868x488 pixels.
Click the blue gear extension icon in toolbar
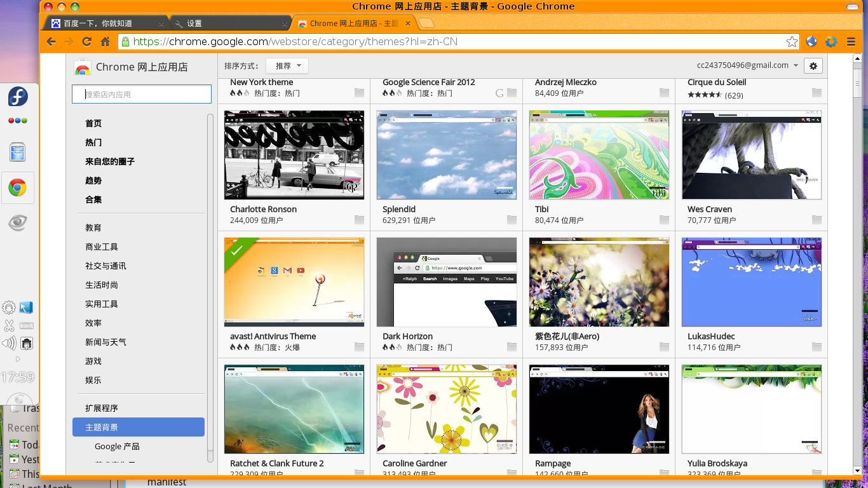click(x=831, y=42)
